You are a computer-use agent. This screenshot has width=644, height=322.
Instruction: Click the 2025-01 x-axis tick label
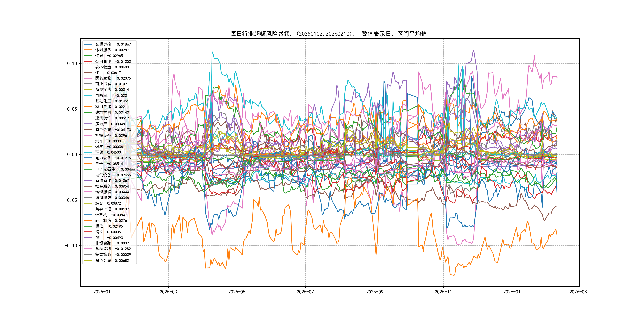point(102,292)
